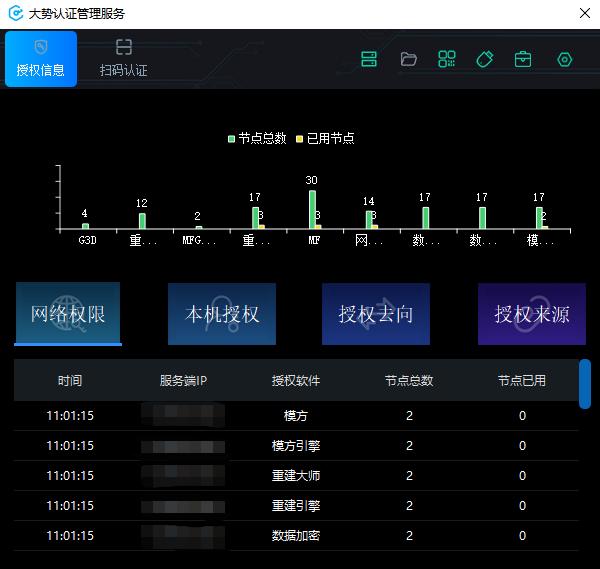
Task: Click the MFG... chart axis label
Action: (199, 240)
